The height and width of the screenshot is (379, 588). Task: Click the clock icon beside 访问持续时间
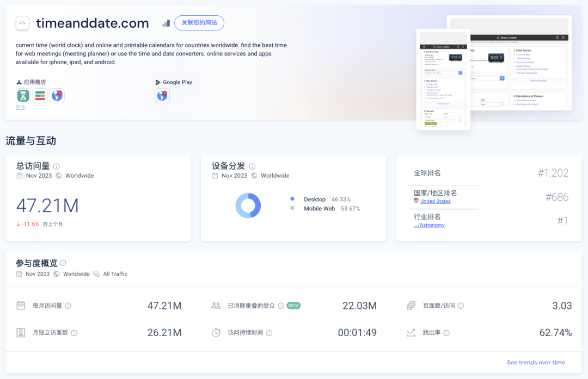click(216, 333)
